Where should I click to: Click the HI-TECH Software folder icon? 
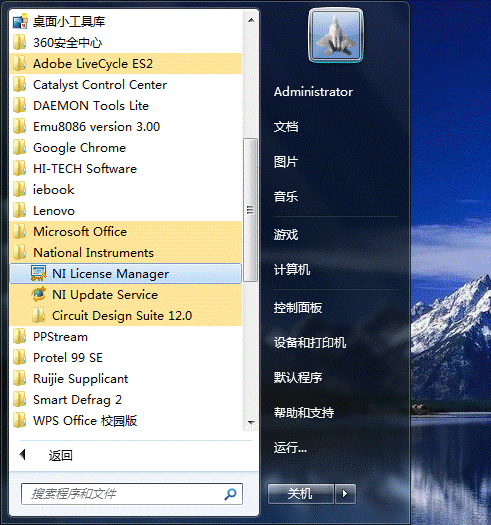click(20, 168)
